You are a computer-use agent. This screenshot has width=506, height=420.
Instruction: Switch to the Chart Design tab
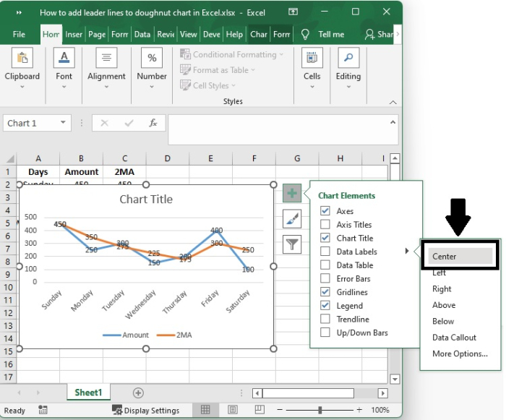(x=259, y=34)
